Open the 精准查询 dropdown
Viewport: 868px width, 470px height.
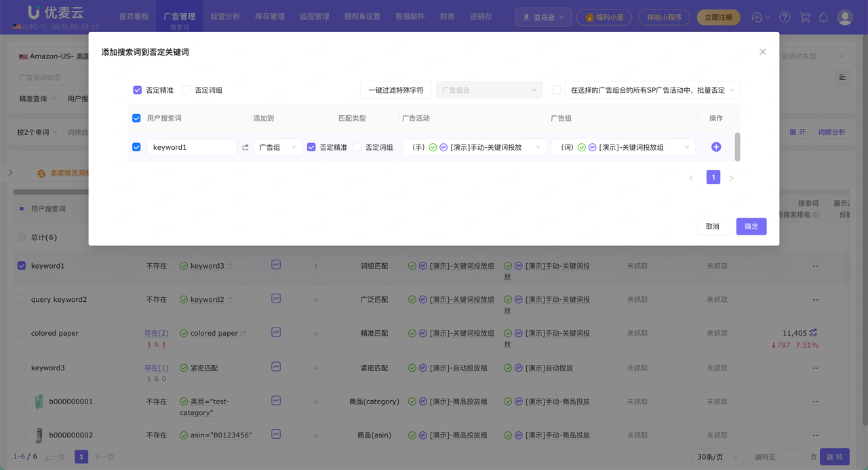[37, 99]
